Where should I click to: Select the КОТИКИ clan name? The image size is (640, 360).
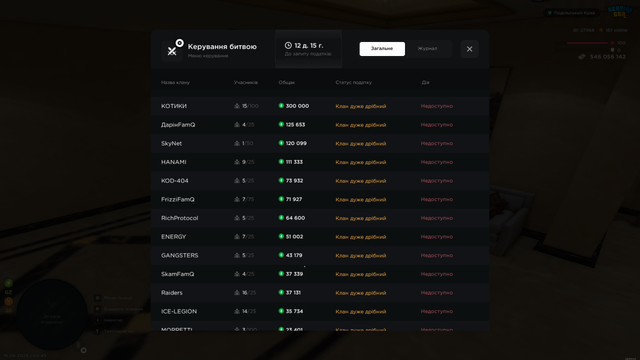pos(174,106)
